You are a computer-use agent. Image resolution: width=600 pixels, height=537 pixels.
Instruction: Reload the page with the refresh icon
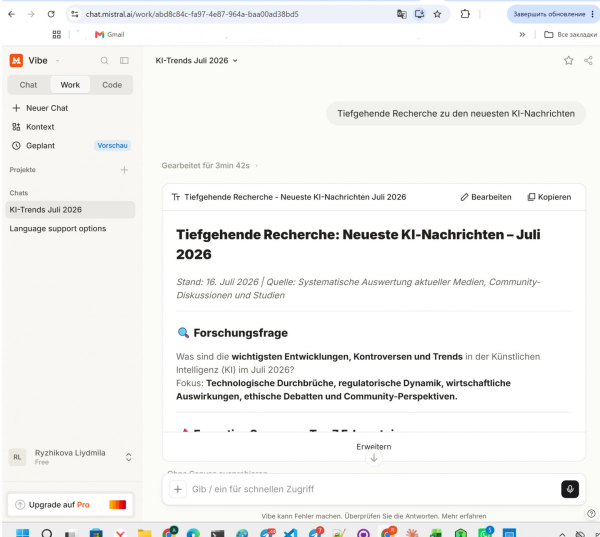[x=51, y=14]
